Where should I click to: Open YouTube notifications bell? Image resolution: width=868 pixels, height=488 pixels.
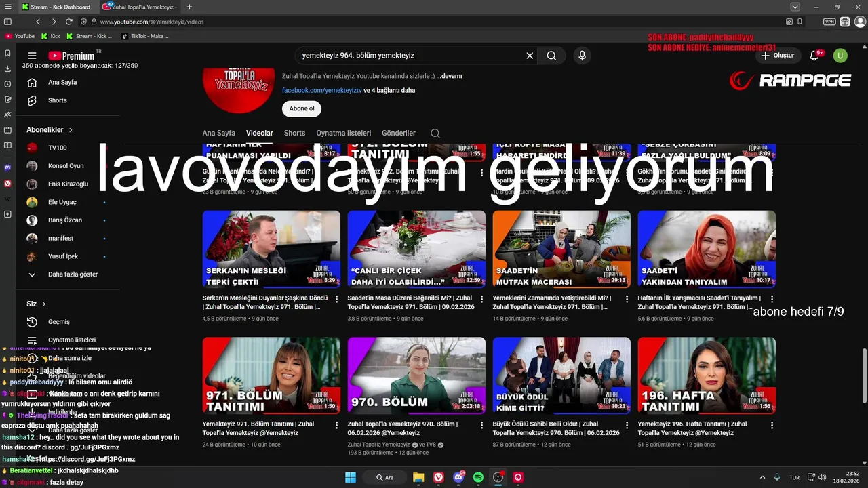tap(814, 56)
